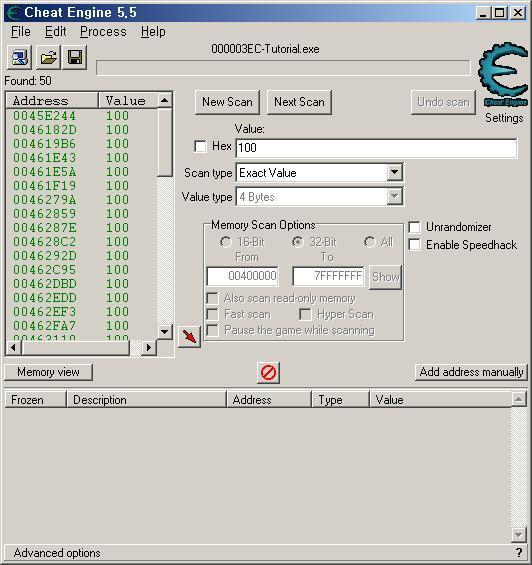Select result address 00462FA7
Screen dimensions: 532x565
pyautogui.click(x=44, y=326)
